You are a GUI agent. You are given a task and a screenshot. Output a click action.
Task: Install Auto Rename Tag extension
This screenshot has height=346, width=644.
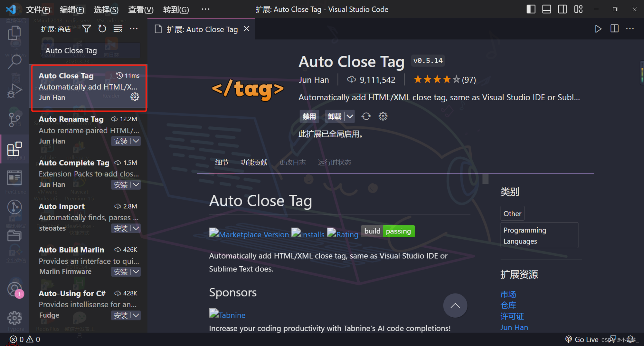pyautogui.click(x=121, y=141)
